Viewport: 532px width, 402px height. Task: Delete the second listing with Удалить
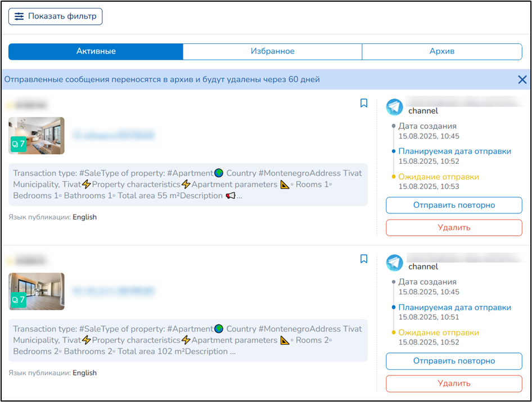pyautogui.click(x=454, y=383)
